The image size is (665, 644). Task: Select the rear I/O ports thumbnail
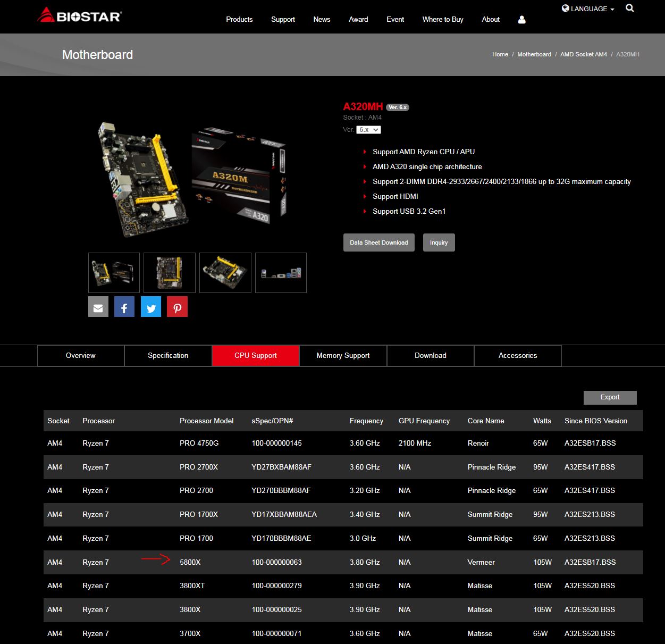click(281, 273)
